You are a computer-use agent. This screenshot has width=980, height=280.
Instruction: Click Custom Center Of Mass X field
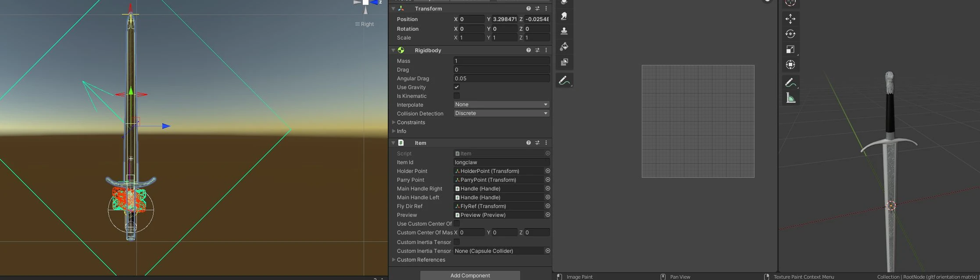pos(472,232)
